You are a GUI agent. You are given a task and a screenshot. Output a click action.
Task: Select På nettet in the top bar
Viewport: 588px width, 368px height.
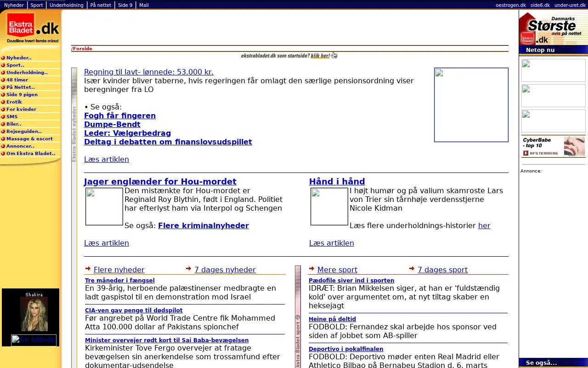pos(100,5)
